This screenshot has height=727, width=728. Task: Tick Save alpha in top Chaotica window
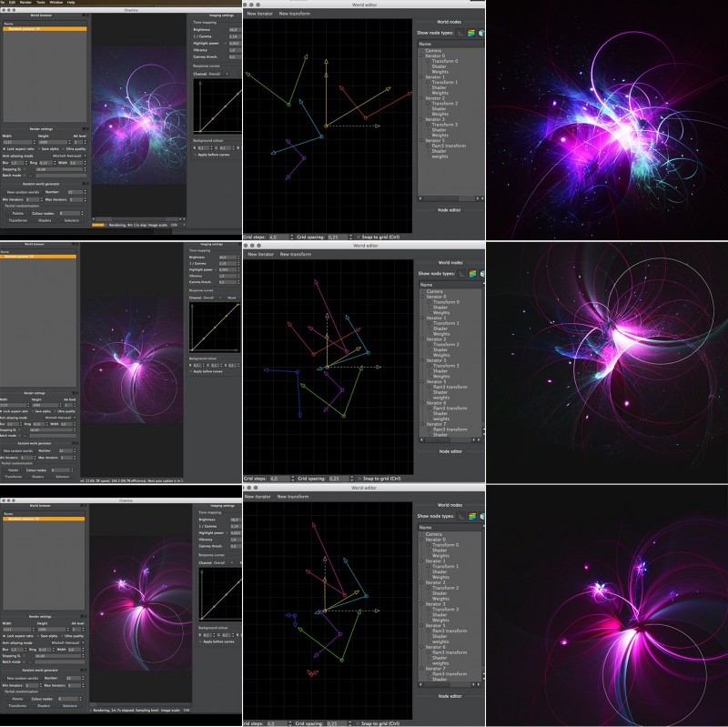(39, 149)
